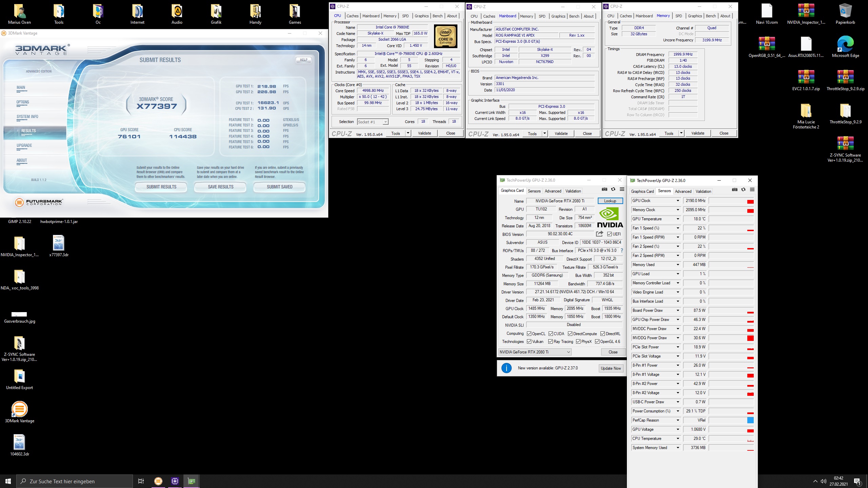Click SUBMIT SAVED button in 3DMark Vantage
868x488 pixels.
point(279,187)
